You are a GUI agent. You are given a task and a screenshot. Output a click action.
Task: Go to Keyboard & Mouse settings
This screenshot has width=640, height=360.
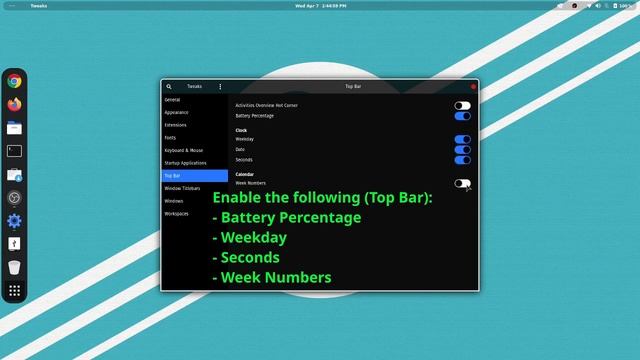click(x=195, y=150)
